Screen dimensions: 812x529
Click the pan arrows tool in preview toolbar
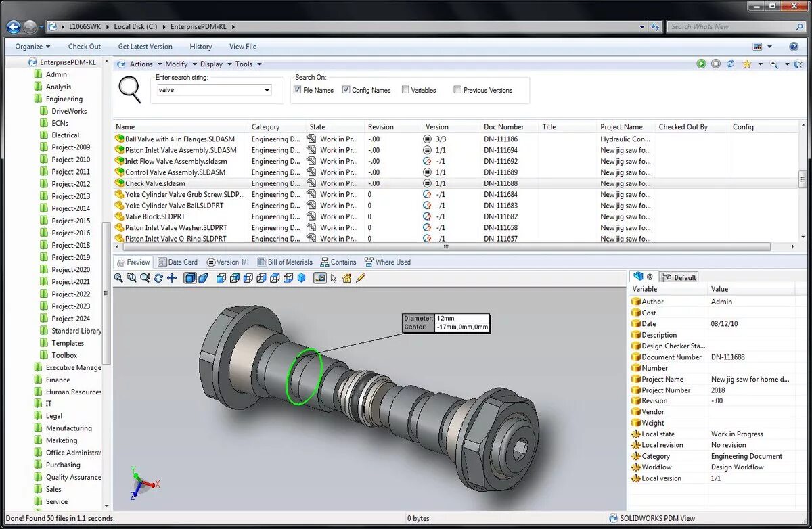point(172,278)
